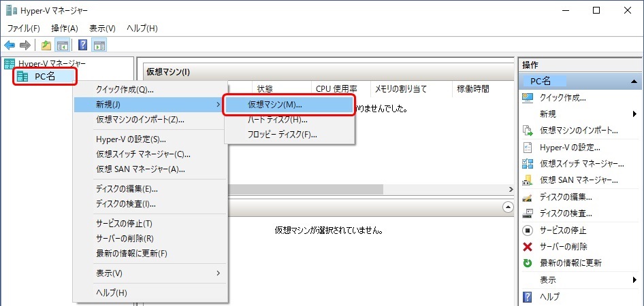Choose クイック作成(Q)... from the context menu

pyautogui.click(x=150, y=90)
